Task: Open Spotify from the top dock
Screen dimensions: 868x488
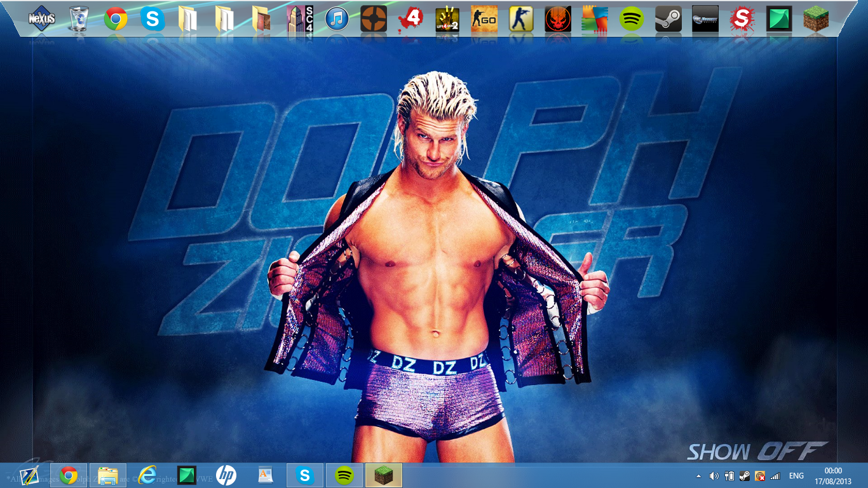Action: pos(632,19)
